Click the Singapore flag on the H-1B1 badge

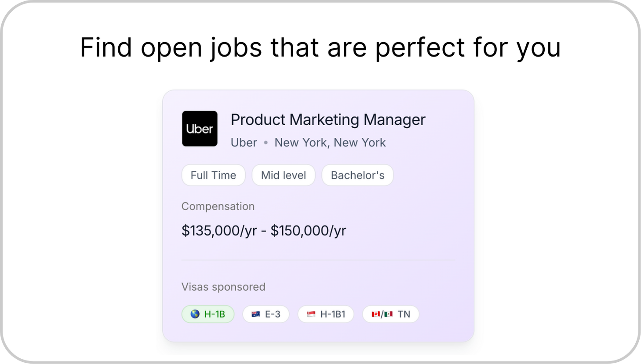(x=310, y=314)
